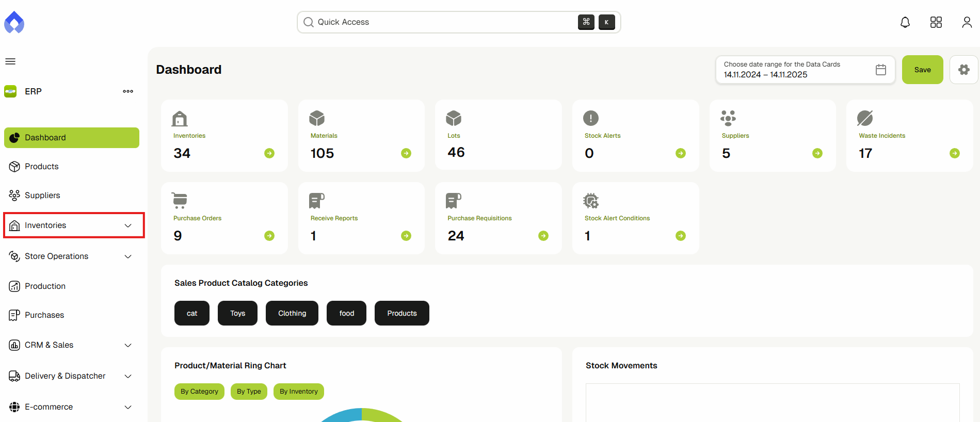Click the calendar icon in date range
The image size is (980, 422).
coord(880,70)
